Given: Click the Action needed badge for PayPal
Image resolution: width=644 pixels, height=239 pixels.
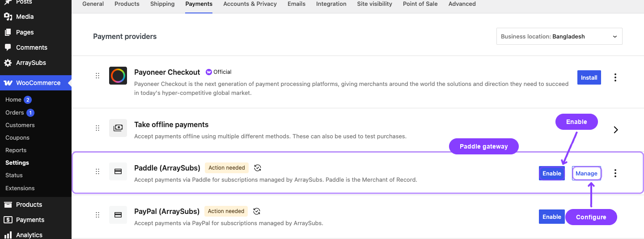Looking at the screenshot, I should [x=226, y=211].
